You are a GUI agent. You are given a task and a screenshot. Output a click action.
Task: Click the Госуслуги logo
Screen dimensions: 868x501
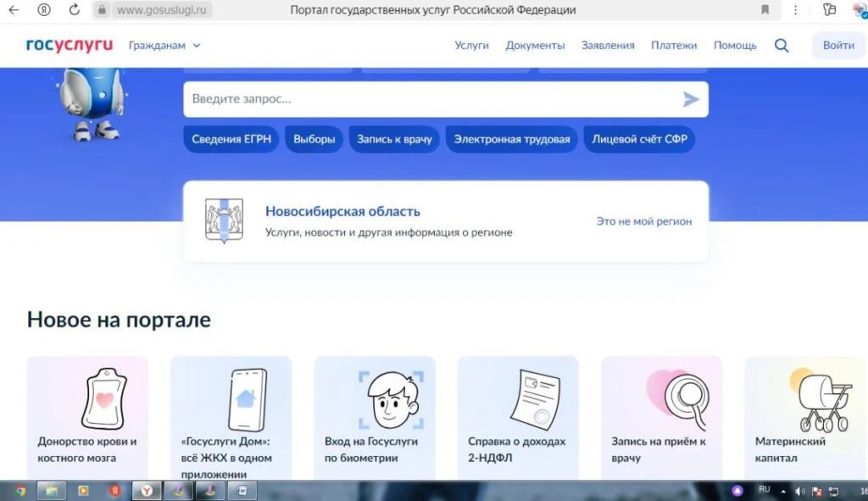pos(70,45)
